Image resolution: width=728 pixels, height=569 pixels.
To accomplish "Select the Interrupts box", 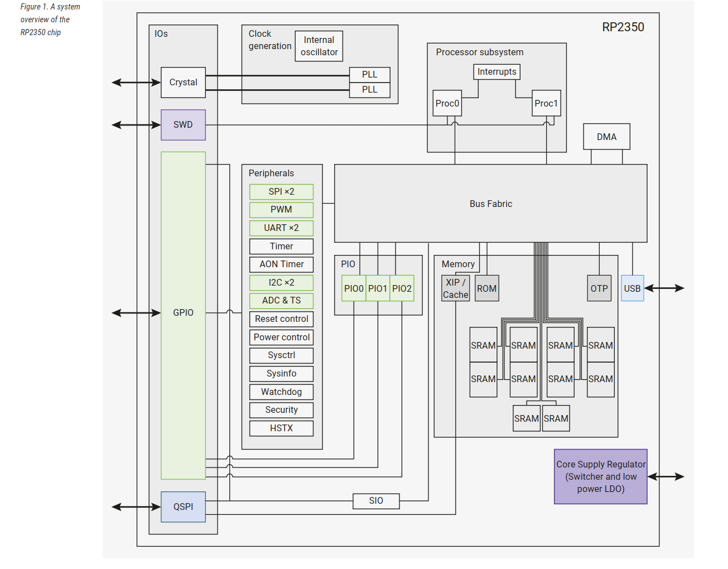I will pyautogui.click(x=496, y=72).
